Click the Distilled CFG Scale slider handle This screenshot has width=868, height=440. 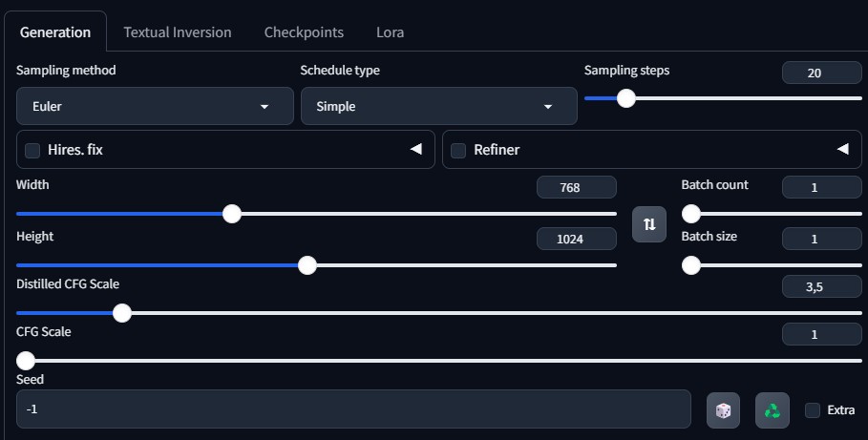122,313
